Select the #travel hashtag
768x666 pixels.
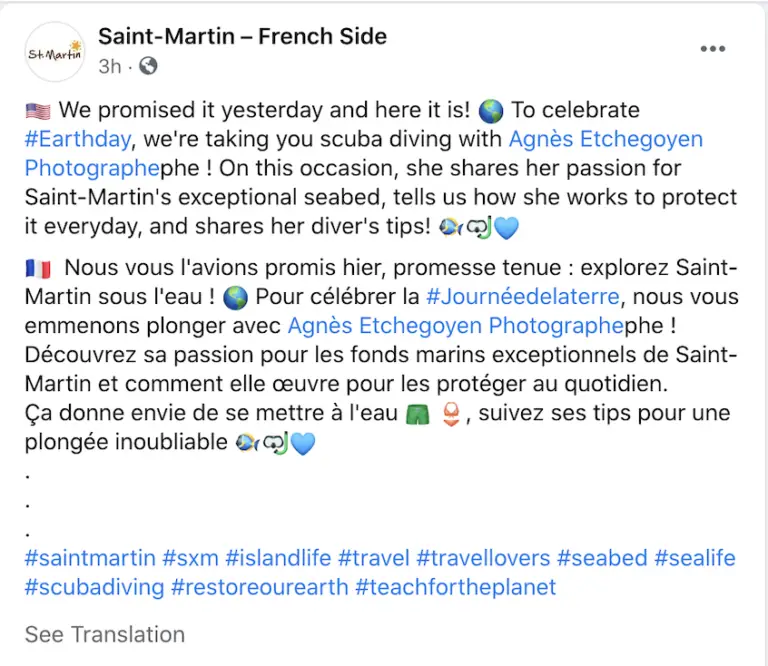point(374,558)
